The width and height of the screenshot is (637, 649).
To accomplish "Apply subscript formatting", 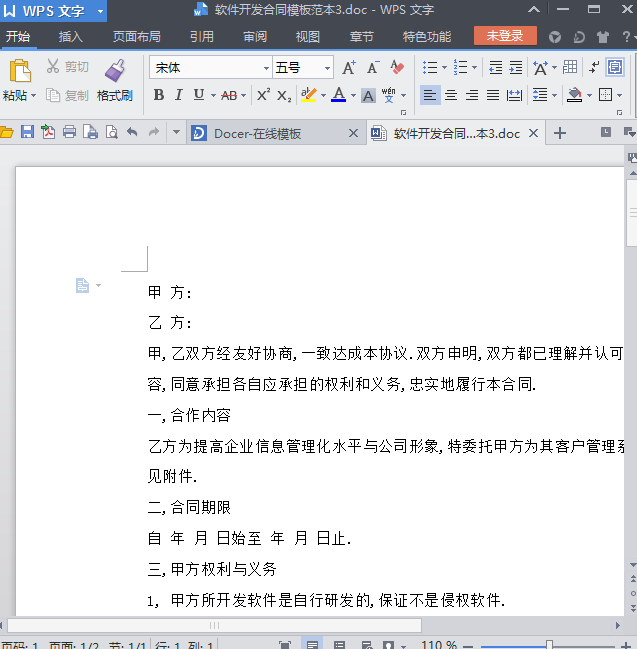I will point(284,96).
